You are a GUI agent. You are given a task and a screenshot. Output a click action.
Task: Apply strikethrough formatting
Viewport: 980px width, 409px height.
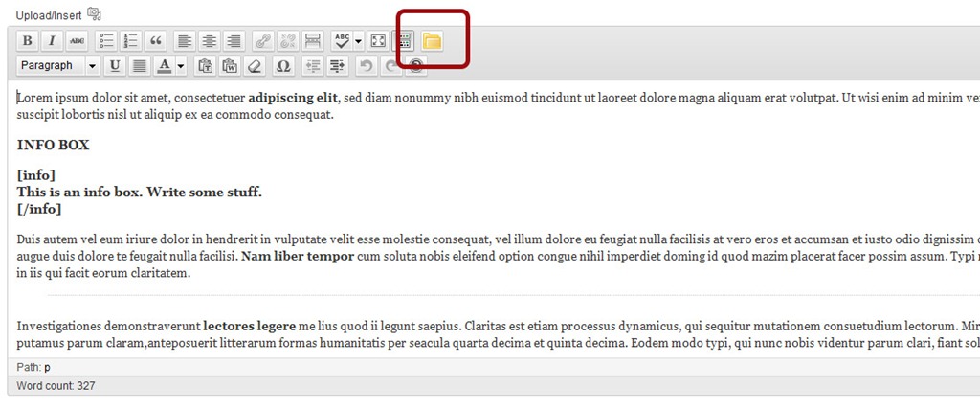pos(77,41)
